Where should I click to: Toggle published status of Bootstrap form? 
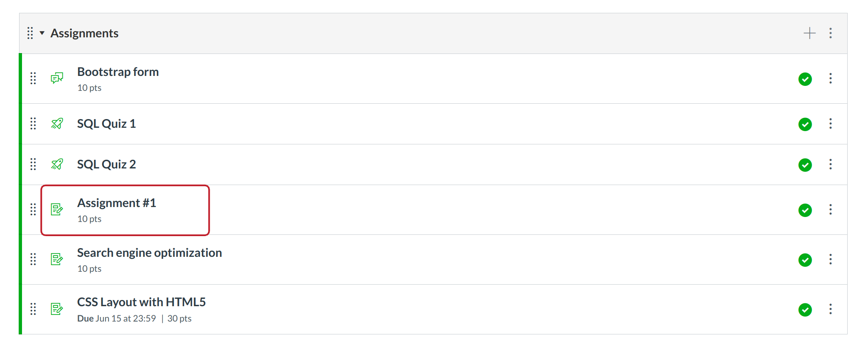point(805,79)
